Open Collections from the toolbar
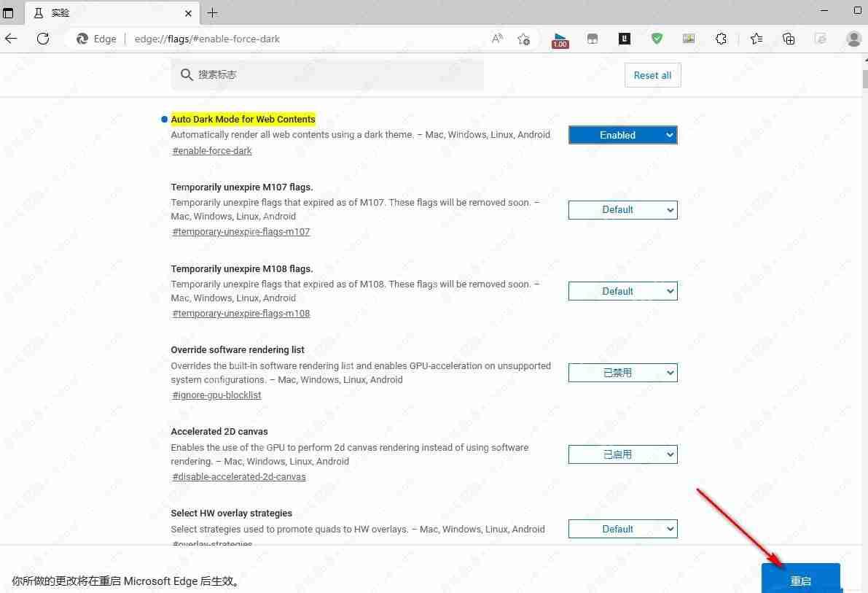 pyautogui.click(x=789, y=39)
